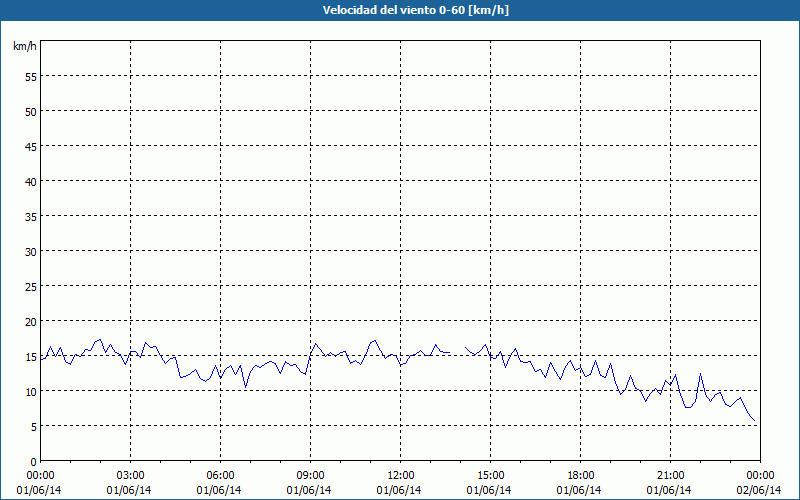Screen dimensions: 800x500
Task: Click the 'km/h' unit label on the axis
Action: pyautogui.click(x=25, y=46)
